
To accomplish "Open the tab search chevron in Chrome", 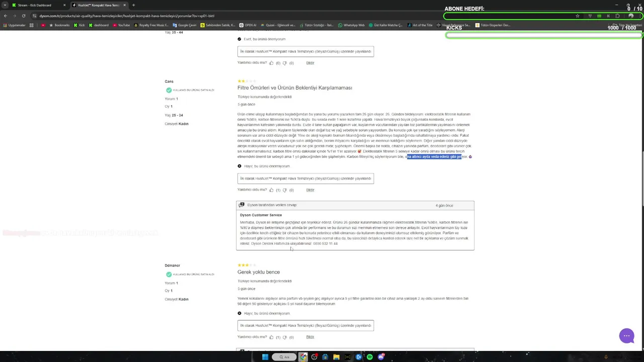I will tap(5, 5).
